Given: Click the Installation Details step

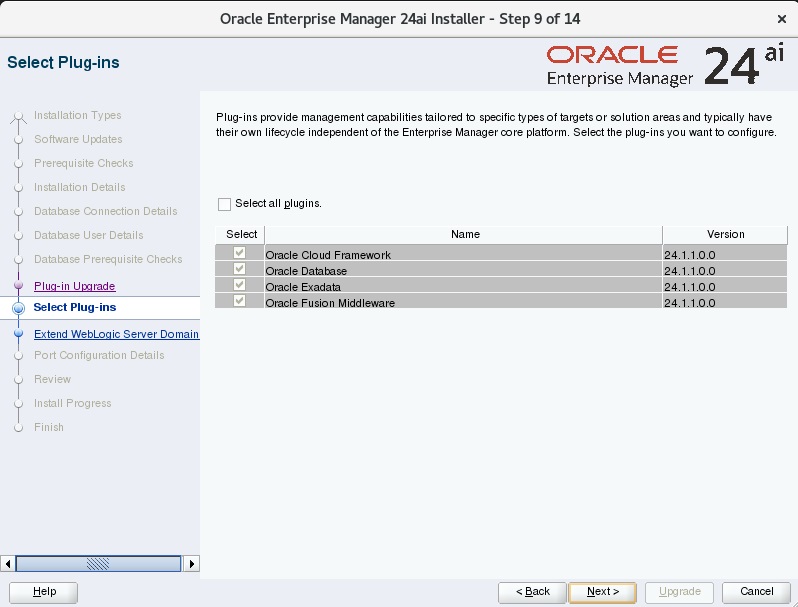Looking at the screenshot, I should 79,187.
